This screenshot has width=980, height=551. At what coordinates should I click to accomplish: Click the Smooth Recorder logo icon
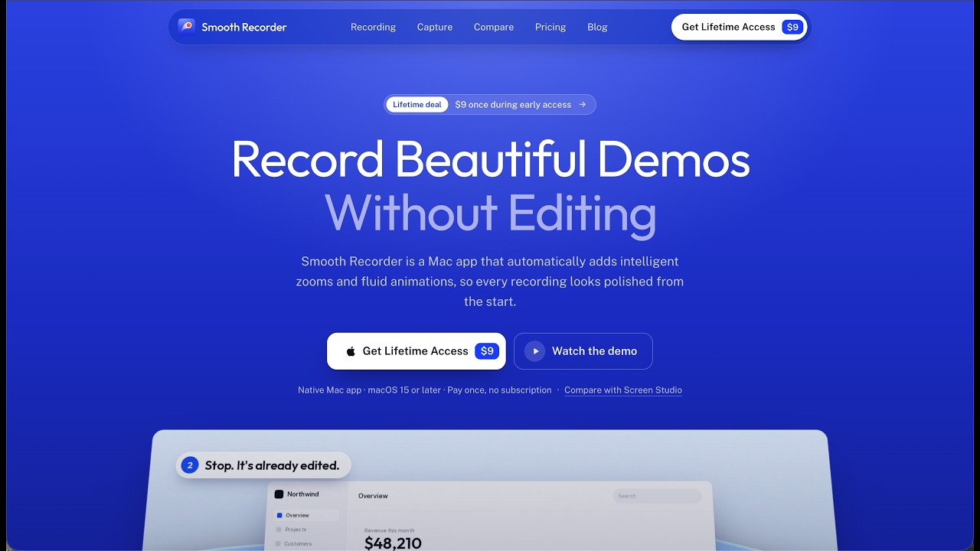pos(186,26)
